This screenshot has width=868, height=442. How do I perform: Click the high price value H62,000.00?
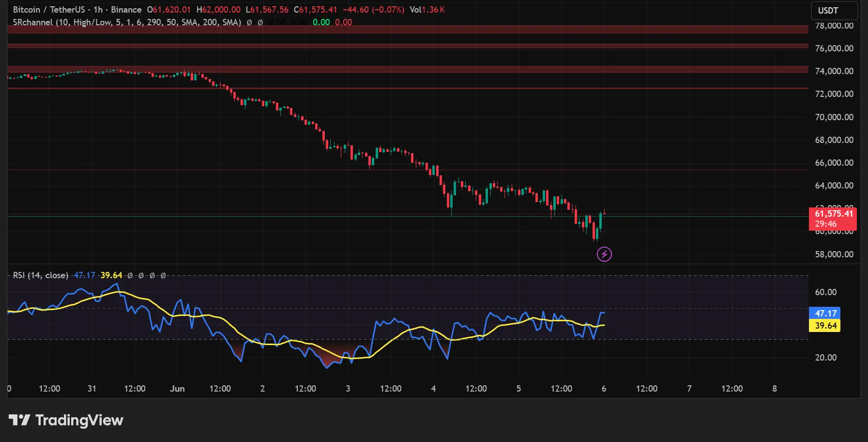tap(218, 10)
